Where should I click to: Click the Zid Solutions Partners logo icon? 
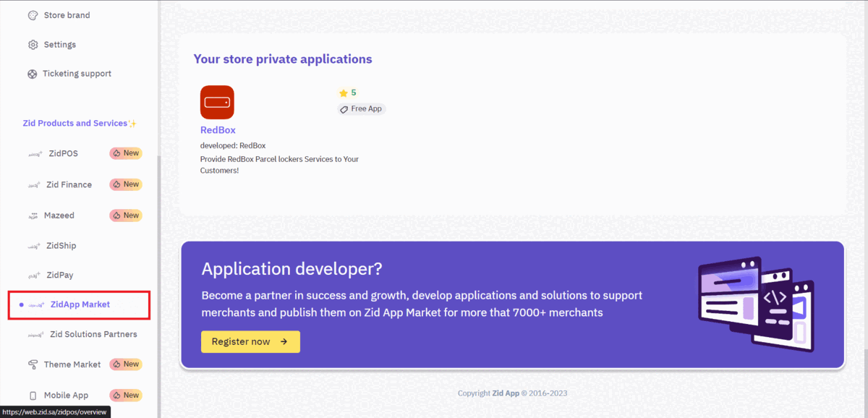pyautogui.click(x=36, y=335)
